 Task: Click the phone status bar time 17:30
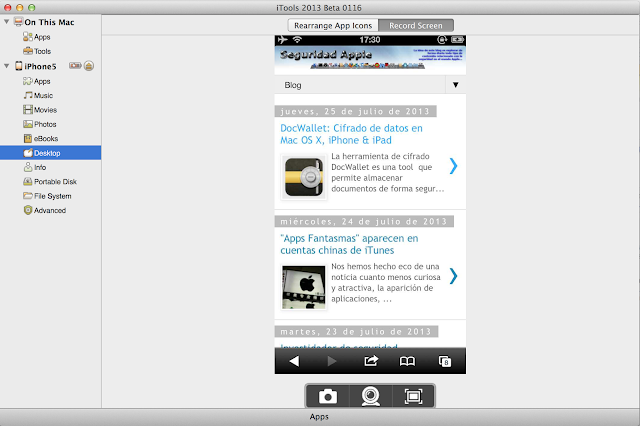click(x=370, y=40)
